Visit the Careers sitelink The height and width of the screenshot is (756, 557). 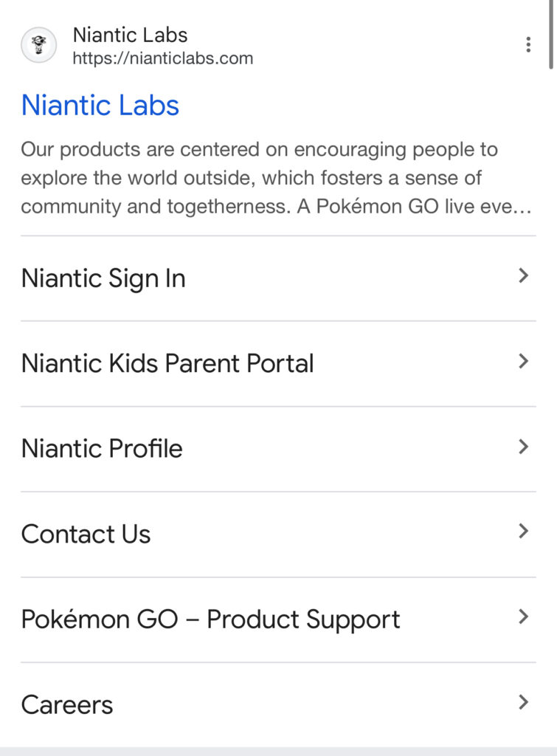point(67,705)
